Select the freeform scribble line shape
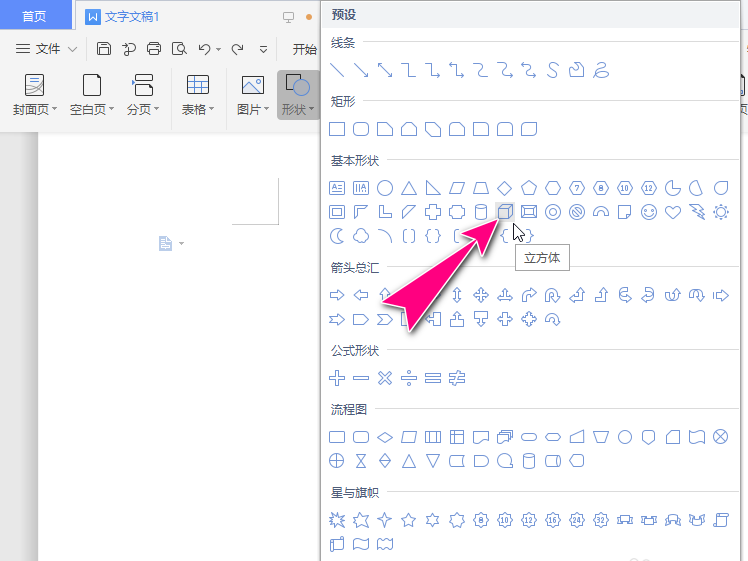 tap(601, 70)
